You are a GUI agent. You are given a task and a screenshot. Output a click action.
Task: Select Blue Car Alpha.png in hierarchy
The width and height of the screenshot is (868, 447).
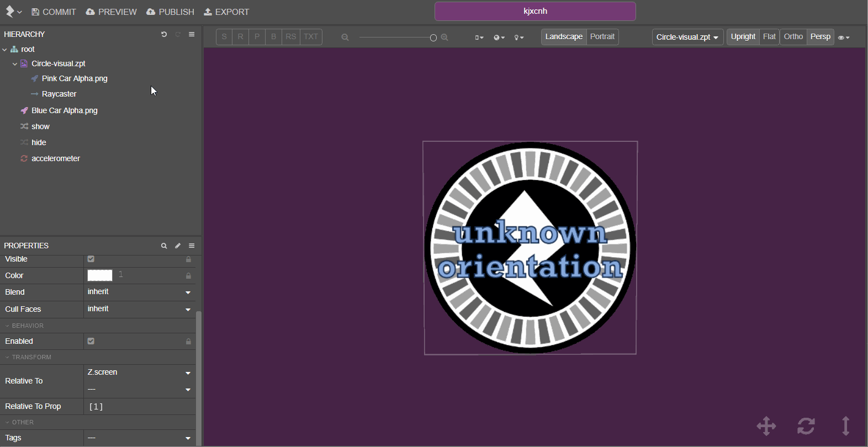pos(65,110)
